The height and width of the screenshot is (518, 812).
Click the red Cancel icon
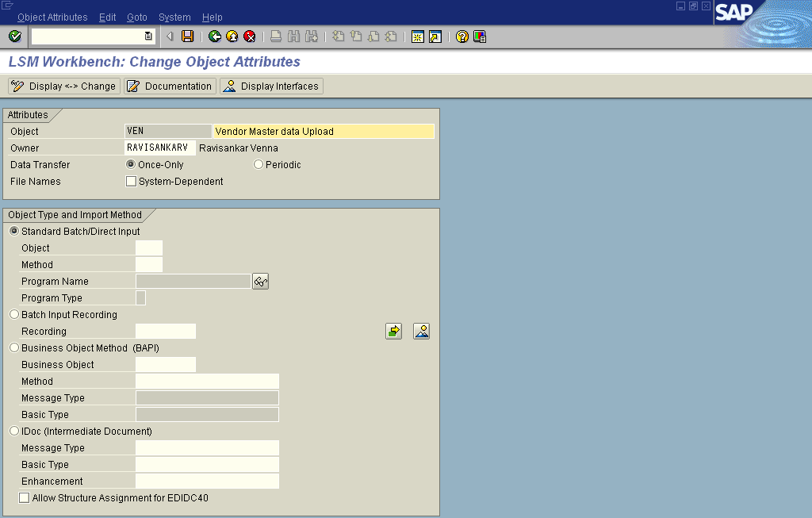click(x=249, y=36)
